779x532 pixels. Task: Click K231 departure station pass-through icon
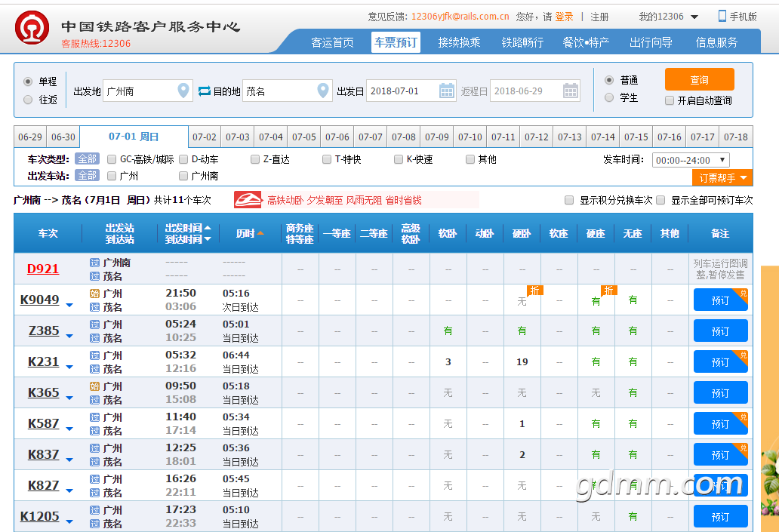click(95, 355)
